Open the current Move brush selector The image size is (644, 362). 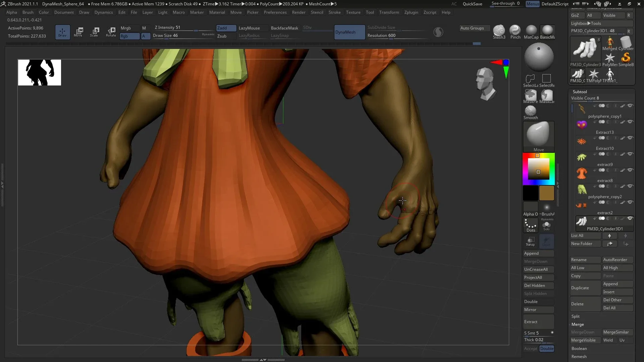(538, 136)
